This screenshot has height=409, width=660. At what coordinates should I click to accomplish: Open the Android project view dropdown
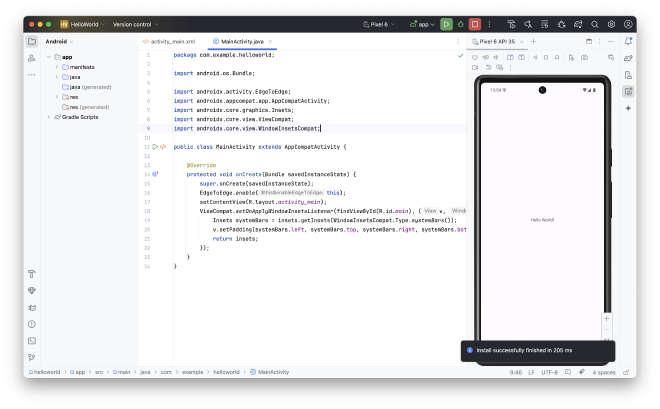tap(59, 41)
